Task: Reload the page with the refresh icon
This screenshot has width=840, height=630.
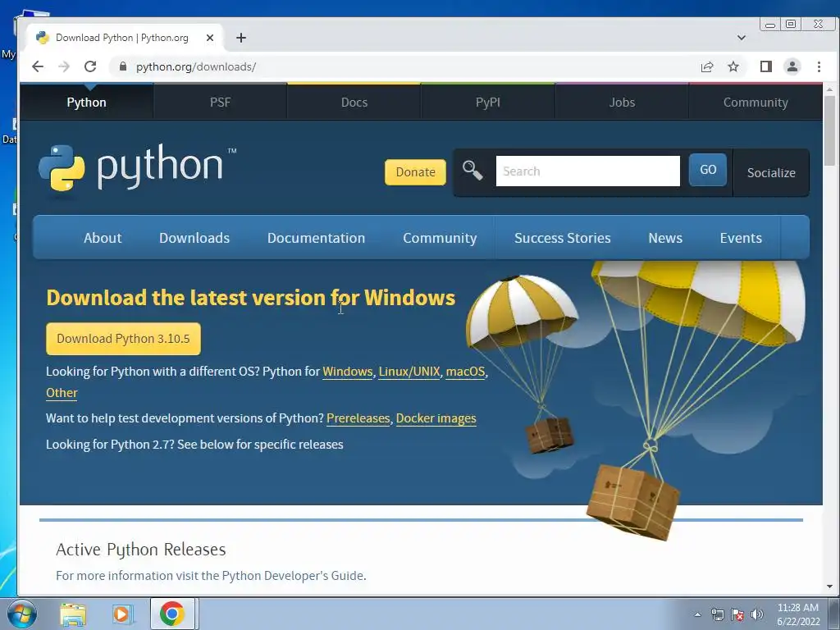Action: pyautogui.click(x=90, y=66)
